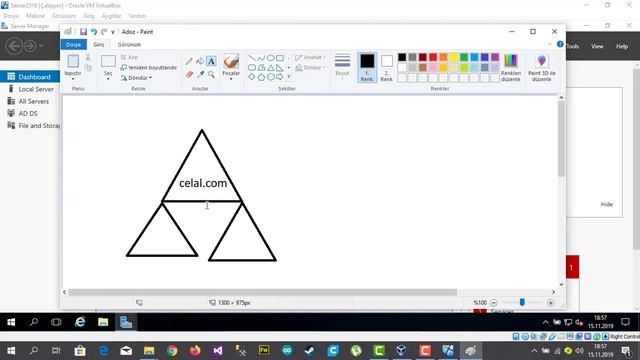Click the zoom out minus button
This screenshot has height=360, width=640.
(494, 302)
